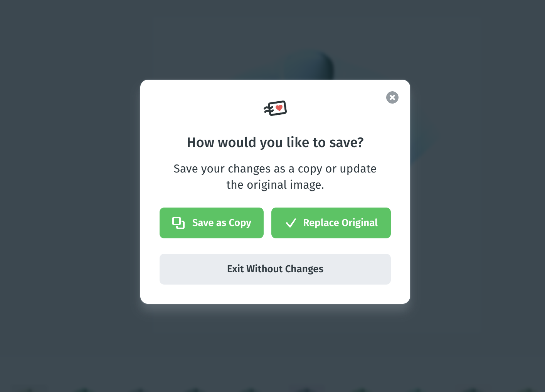The height and width of the screenshot is (392, 545).
Task: Click the "the original image." text line
Action: pyautogui.click(x=275, y=185)
